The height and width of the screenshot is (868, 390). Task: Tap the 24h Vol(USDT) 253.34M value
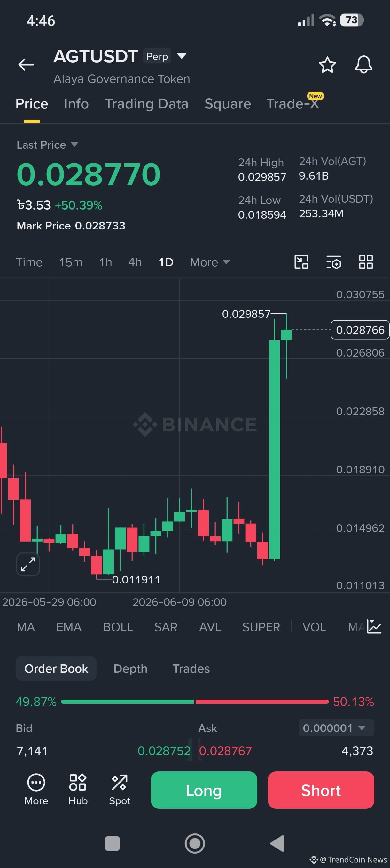tap(321, 213)
